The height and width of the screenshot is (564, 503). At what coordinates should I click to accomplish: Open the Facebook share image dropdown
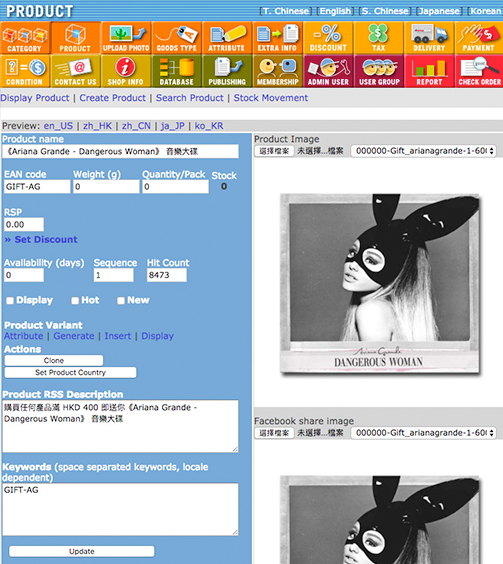click(x=423, y=433)
